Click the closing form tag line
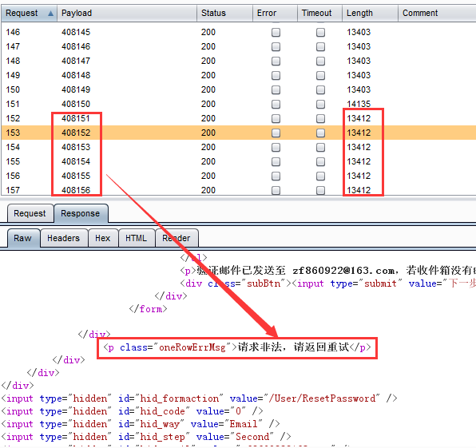This screenshot has width=476, height=448. (x=148, y=309)
